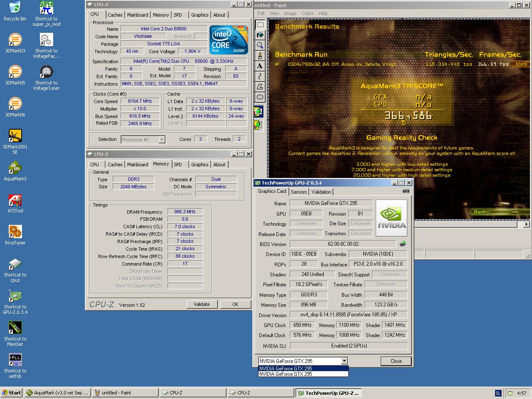Viewport: 532px width, 399px height.
Task: Open the Graphics tab in bottom CPU-Z window
Action: pos(200,165)
